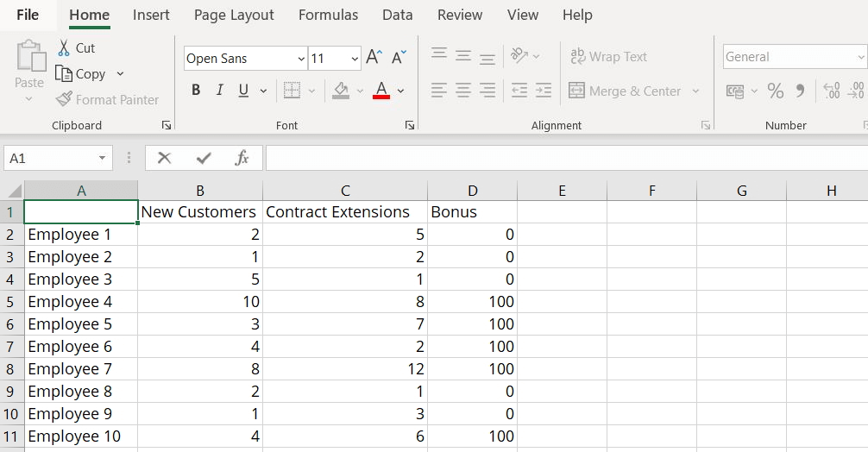Screen dimensions: 868x452
Task: Apply cell borders icon
Action: [292, 91]
